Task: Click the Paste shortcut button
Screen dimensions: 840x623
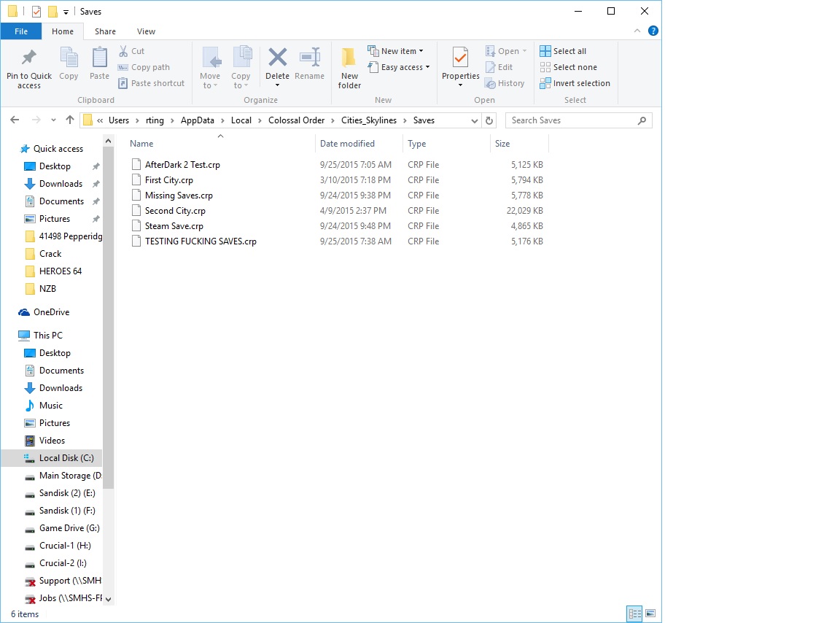Action: click(x=151, y=82)
